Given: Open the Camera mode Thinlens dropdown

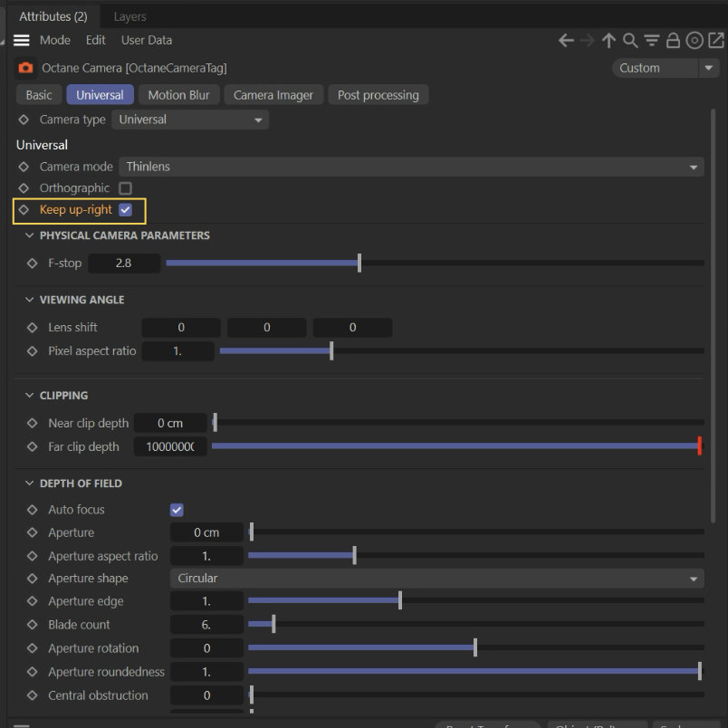Looking at the screenshot, I should (411, 167).
